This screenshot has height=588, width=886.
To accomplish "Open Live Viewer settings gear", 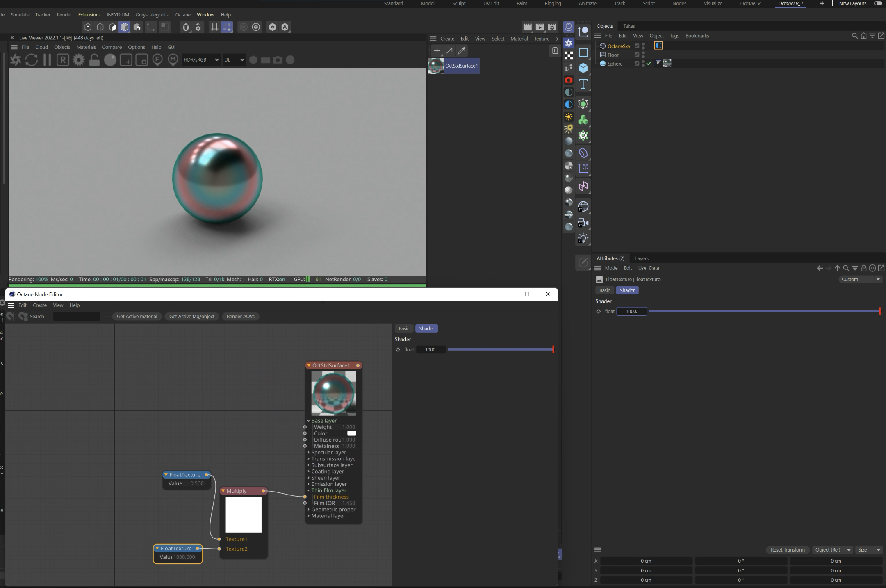I will (x=78, y=60).
